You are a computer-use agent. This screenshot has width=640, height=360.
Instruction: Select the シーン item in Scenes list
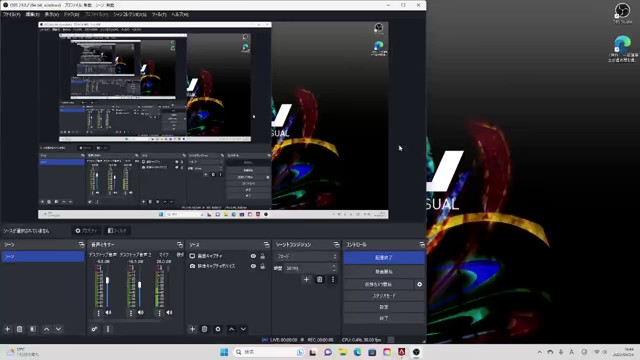click(42, 256)
